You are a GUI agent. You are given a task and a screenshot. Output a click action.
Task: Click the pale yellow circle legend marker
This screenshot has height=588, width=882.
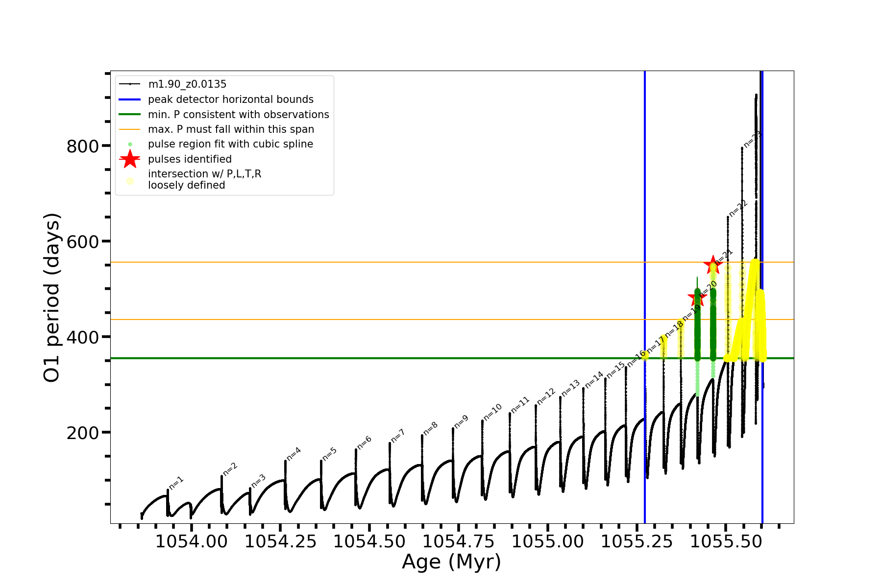coord(130,181)
